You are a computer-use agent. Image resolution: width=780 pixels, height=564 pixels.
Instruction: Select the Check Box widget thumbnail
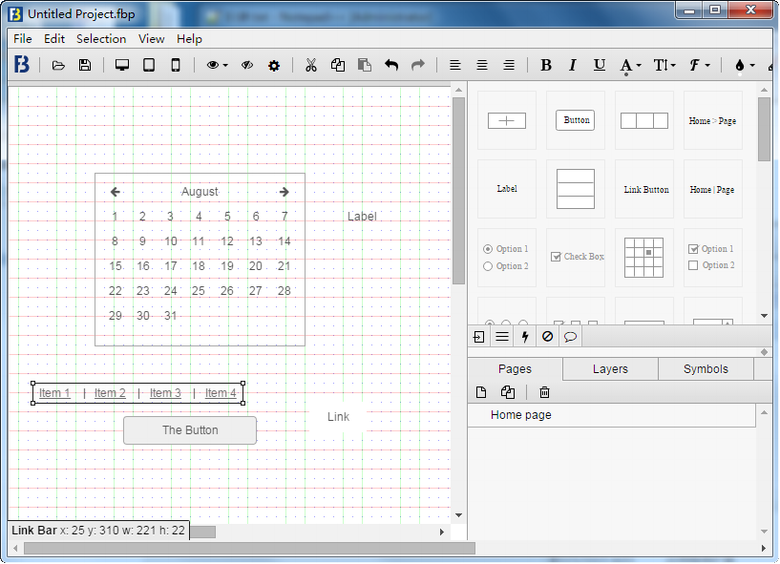pyautogui.click(x=576, y=257)
